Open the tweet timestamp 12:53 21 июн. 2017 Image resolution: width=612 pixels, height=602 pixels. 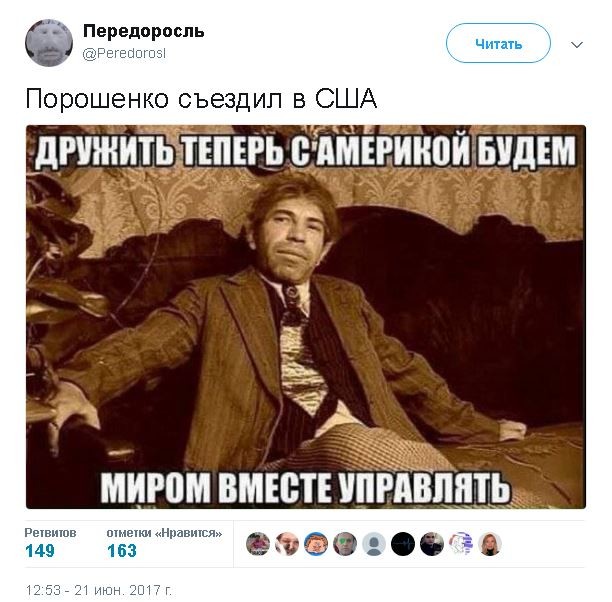click(99, 590)
